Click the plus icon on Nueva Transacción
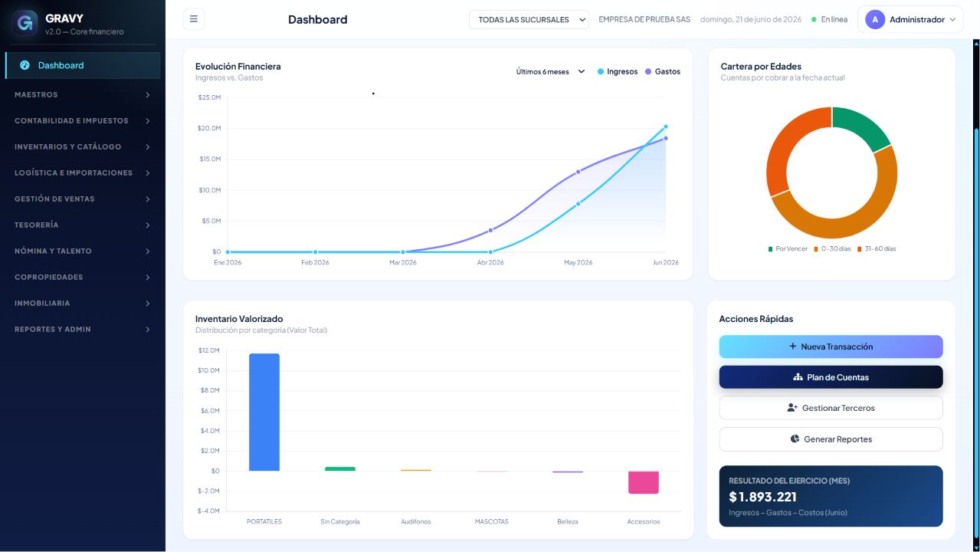The height and width of the screenshot is (552, 980). click(793, 347)
